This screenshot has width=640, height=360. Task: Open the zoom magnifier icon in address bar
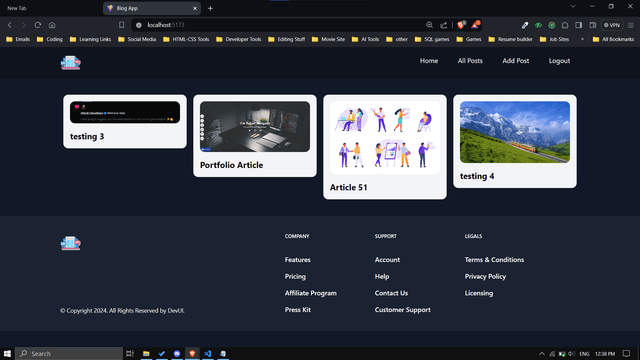click(x=429, y=25)
